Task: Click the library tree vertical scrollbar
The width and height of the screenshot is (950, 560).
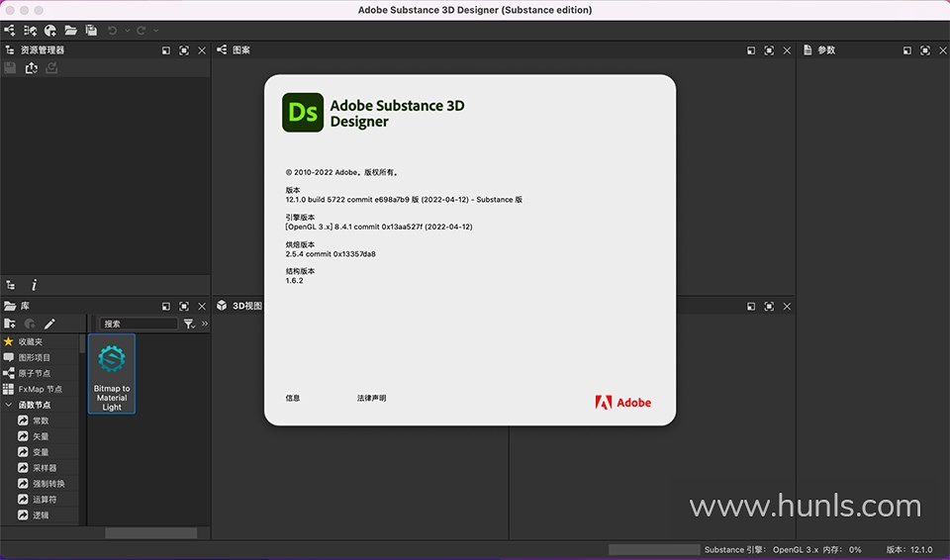Action: (83, 343)
